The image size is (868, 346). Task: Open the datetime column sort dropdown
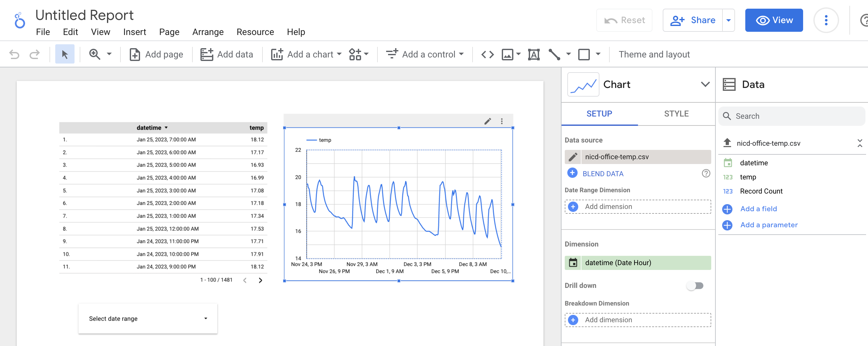pos(166,127)
